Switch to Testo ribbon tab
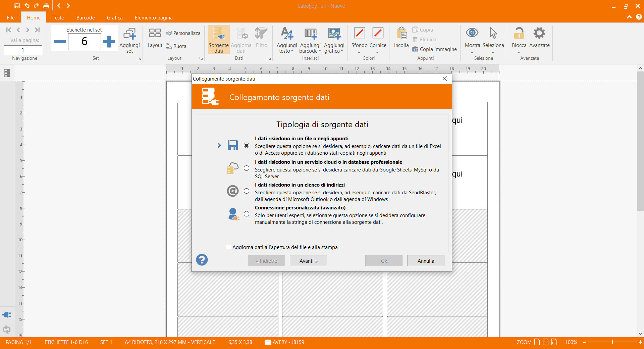644x349 pixels. tap(58, 17)
